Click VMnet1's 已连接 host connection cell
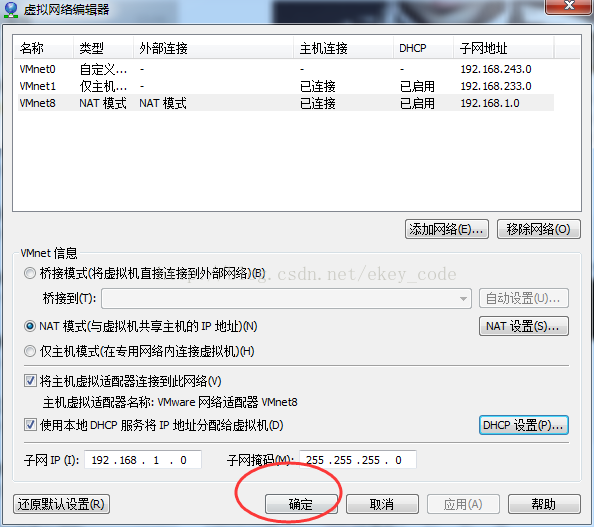Image resolution: width=594 pixels, height=527 pixels. (317, 86)
